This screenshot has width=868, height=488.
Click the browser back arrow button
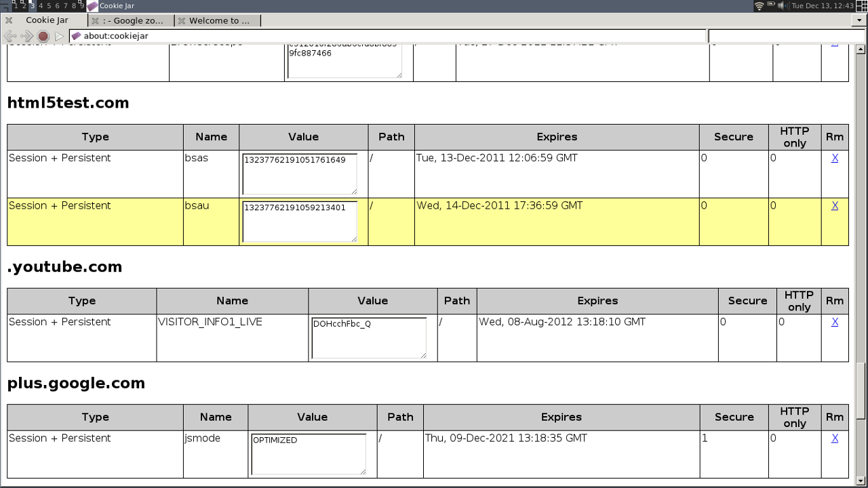[10, 36]
